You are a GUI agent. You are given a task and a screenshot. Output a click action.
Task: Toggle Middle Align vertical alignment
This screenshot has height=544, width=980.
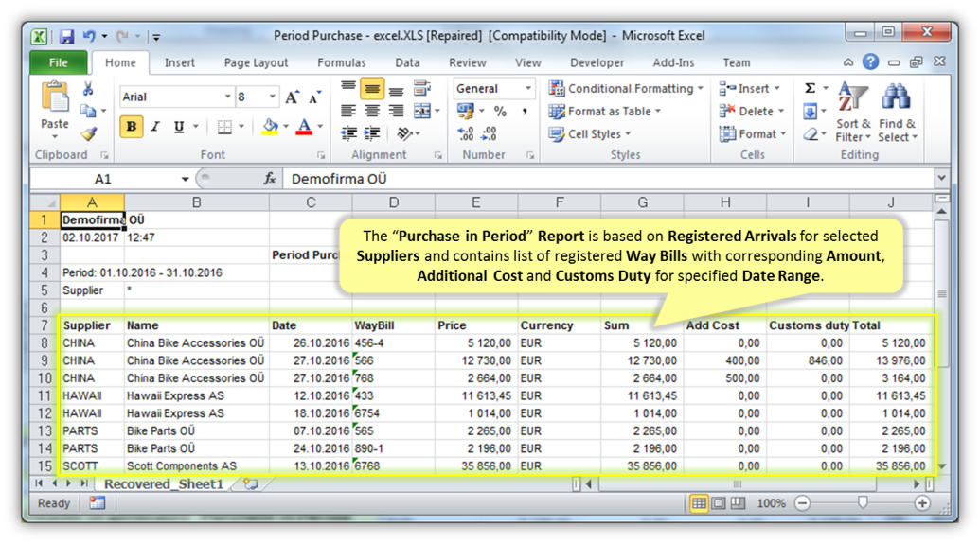point(372,89)
